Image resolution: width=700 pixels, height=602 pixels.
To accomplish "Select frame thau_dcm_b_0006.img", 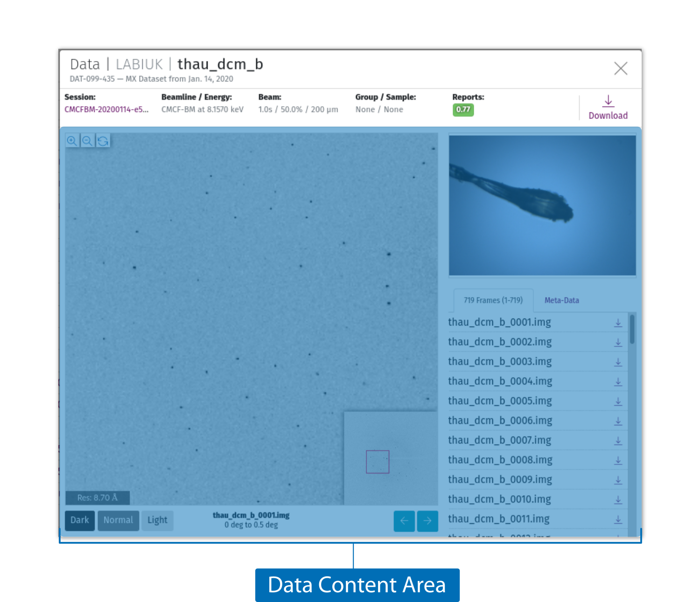I will (500, 421).
